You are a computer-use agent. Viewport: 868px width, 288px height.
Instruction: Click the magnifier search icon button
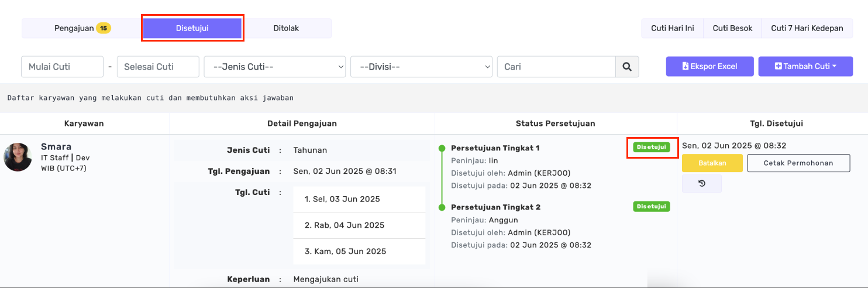627,67
